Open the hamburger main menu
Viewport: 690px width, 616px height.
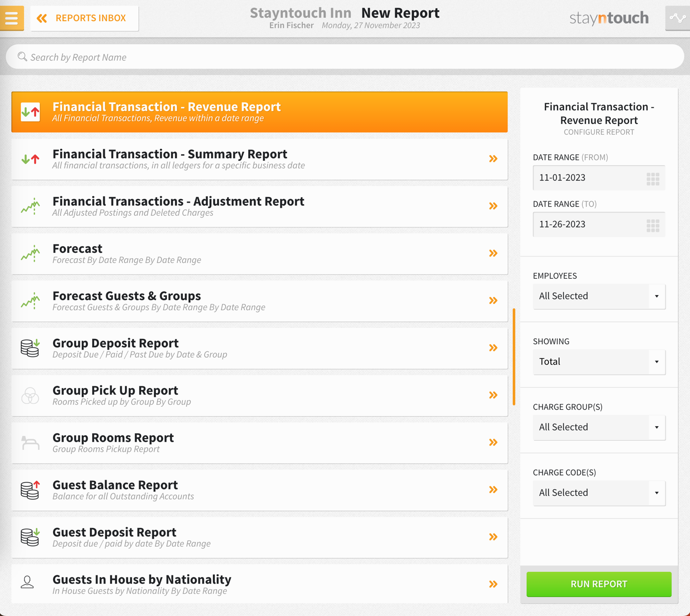click(12, 18)
